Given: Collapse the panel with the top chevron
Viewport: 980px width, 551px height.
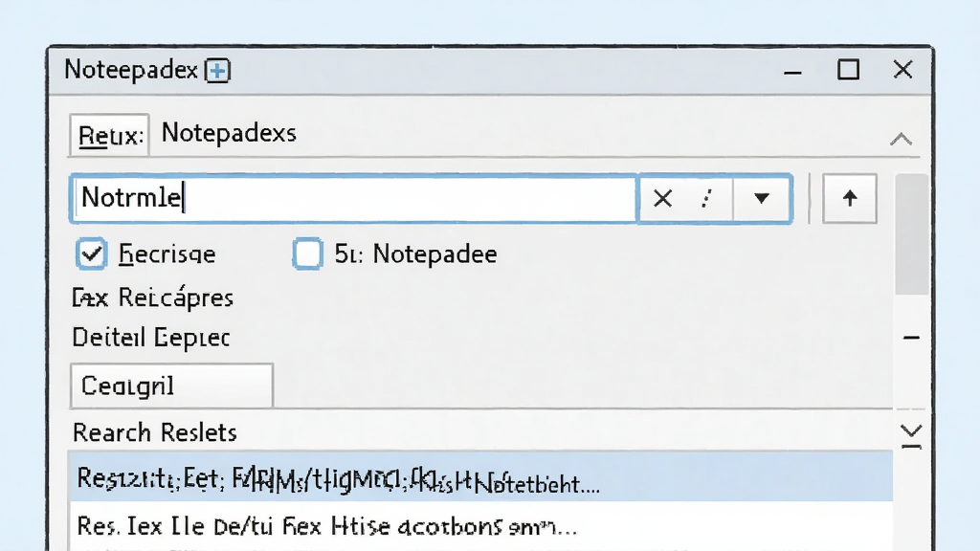Looking at the screenshot, I should pyautogui.click(x=901, y=139).
